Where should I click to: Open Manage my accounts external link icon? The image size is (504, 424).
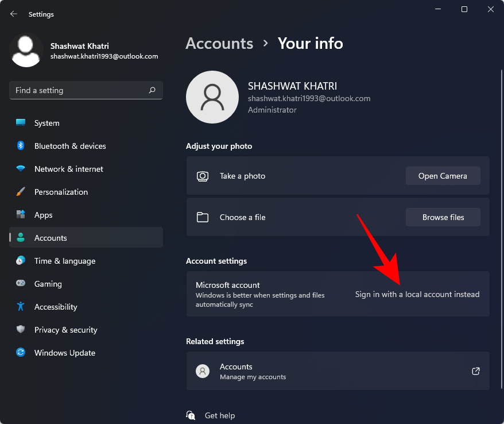pos(476,371)
